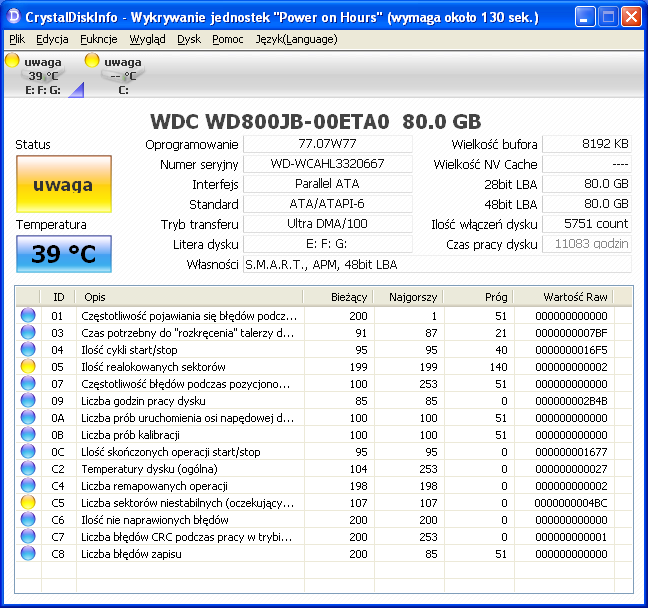Select row 'Liczba godzin pracy dysku'
Image resolution: width=648 pixels, height=608 pixels.
click(x=324, y=401)
